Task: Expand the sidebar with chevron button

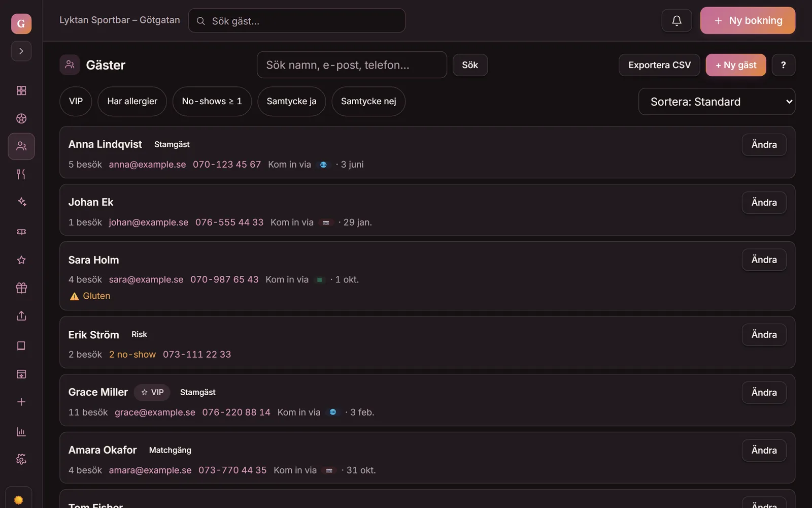Action: 21,51
